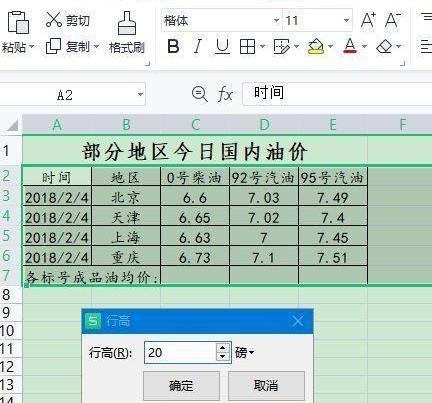
Task: Open the font size dropdown
Action: coord(346,21)
